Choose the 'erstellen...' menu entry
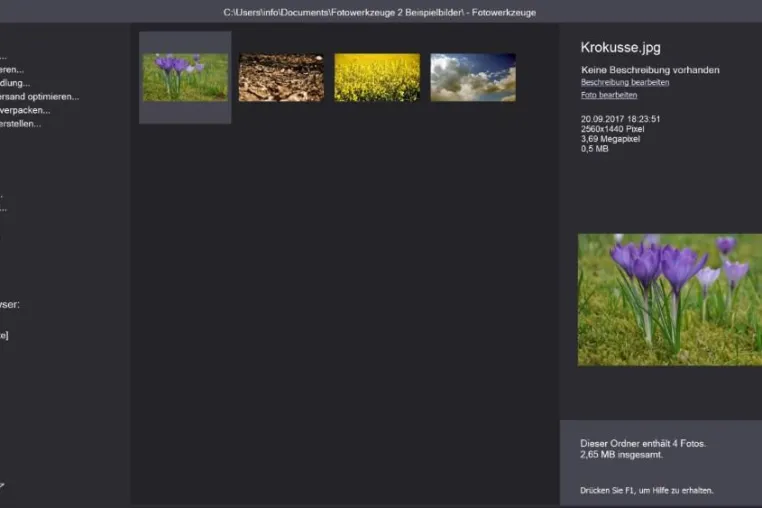This screenshot has height=508, width=762. tap(20, 123)
